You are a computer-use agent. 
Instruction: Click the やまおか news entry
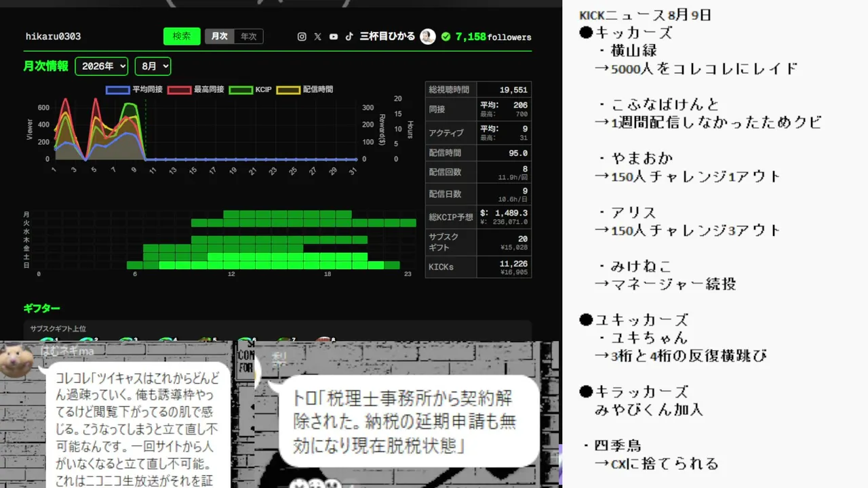[x=636, y=159]
